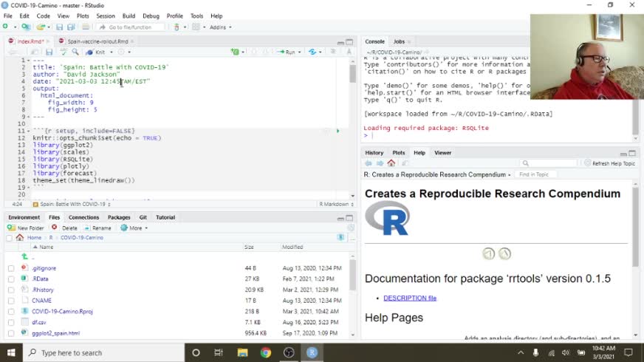Viewport: 644px width, 362px height.
Task: Click Rename in the Files pane
Action: (97, 228)
